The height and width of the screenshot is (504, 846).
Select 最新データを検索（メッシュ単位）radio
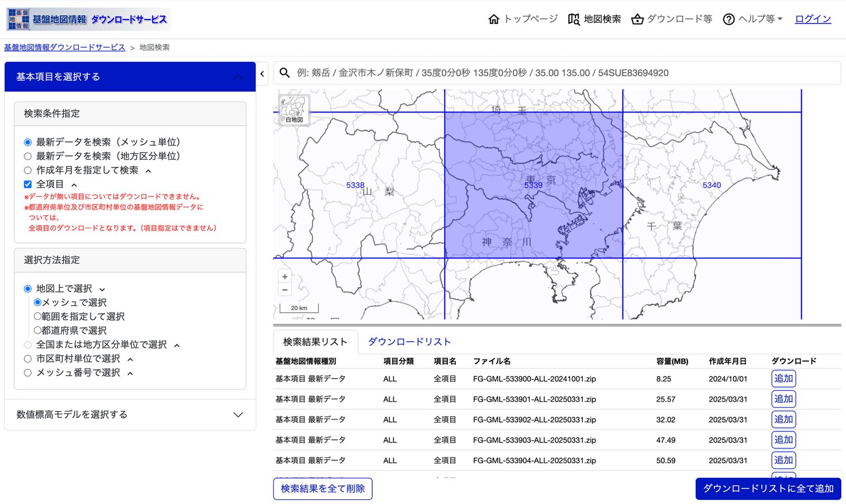28,142
